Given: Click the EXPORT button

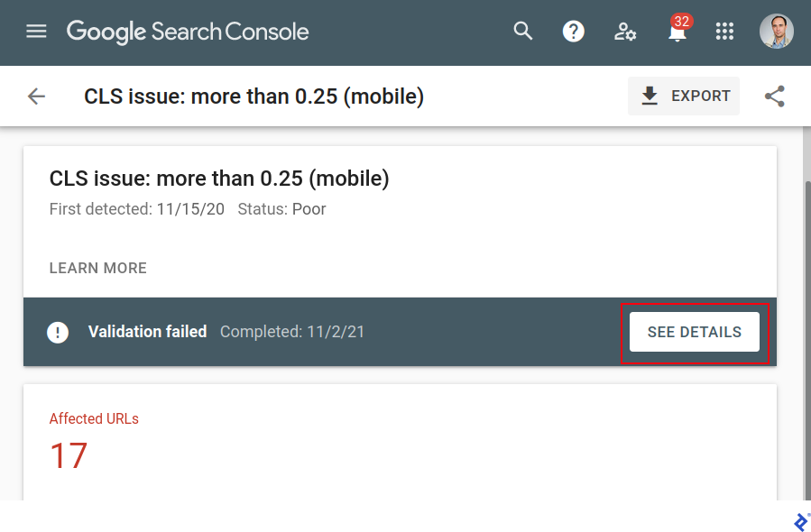Looking at the screenshot, I should pyautogui.click(x=683, y=96).
